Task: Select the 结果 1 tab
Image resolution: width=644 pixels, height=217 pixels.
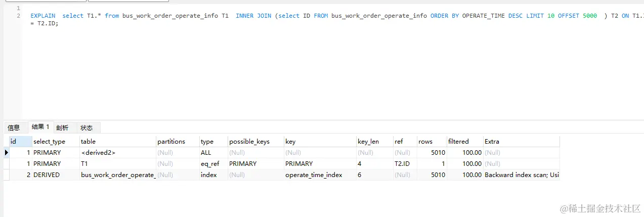Action: coord(40,127)
